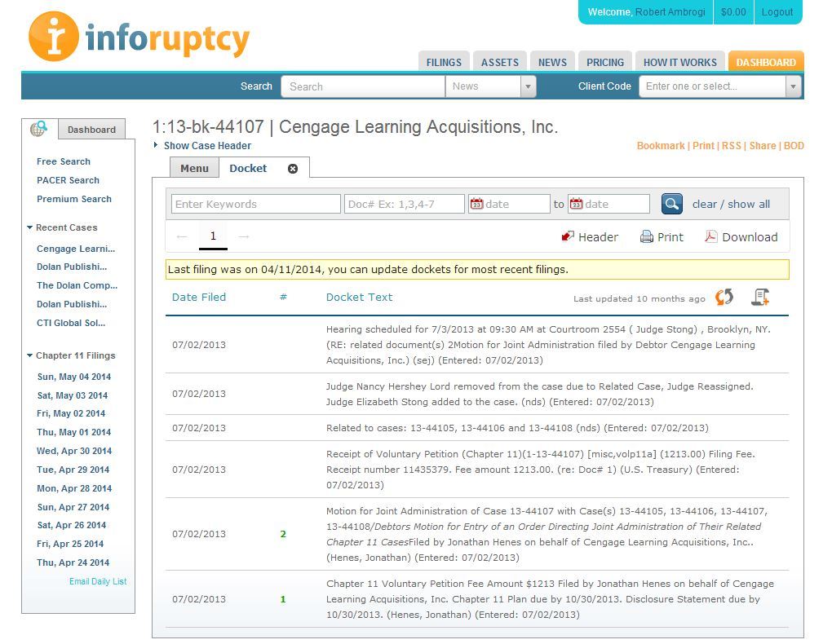Go to previous docket page arrow
Image resolution: width=832 pixels, height=644 pixels.
tap(181, 236)
